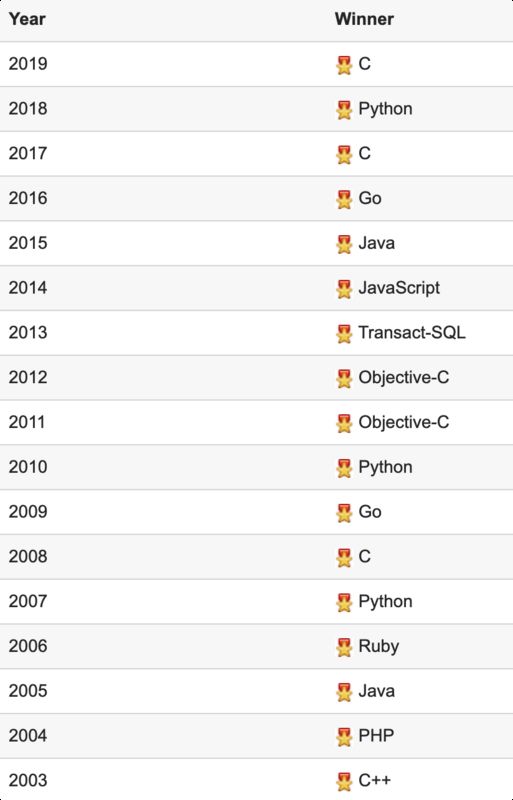This screenshot has width=513, height=800.
Task: Click the C winner text for 2008
Action: click(x=364, y=556)
